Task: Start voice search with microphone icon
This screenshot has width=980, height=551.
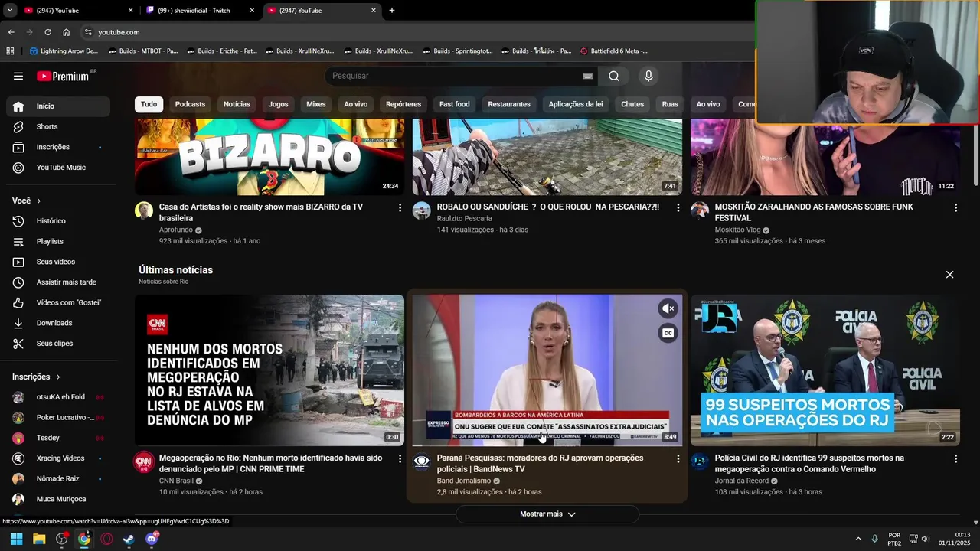Action: coord(648,76)
